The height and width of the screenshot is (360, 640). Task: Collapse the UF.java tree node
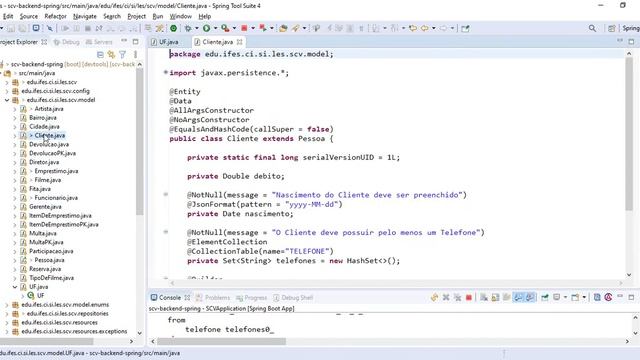pyautogui.click(x=15, y=287)
